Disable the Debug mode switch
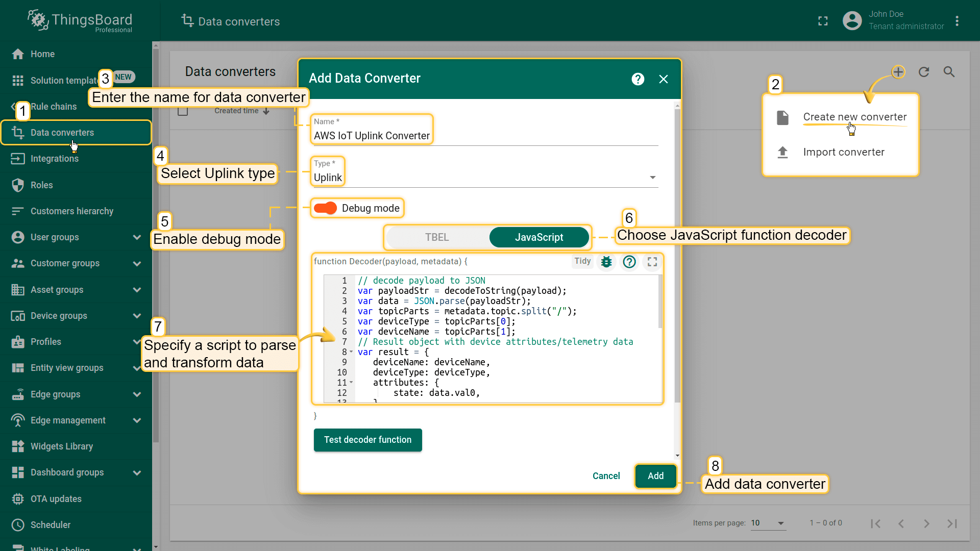Image resolution: width=980 pixels, height=551 pixels. [x=325, y=208]
